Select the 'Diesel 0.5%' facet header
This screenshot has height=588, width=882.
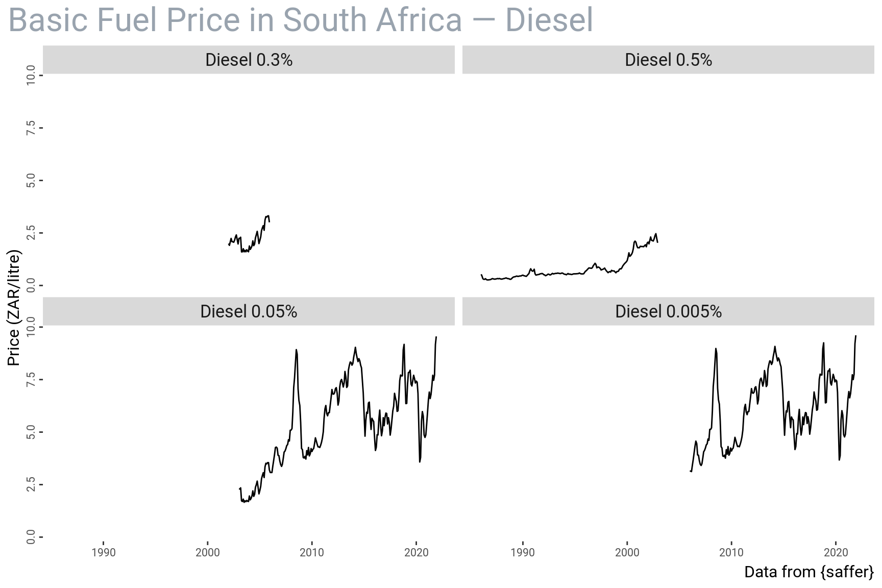point(668,60)
